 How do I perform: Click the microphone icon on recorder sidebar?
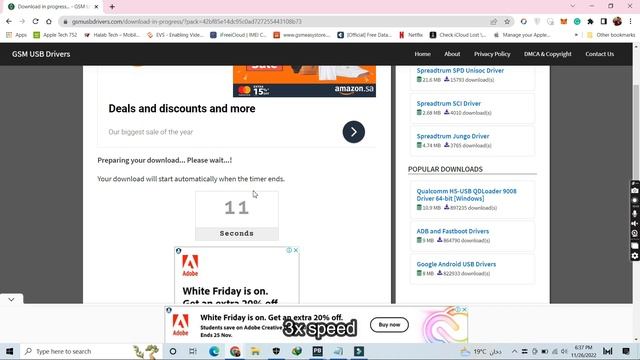point(635,213)
